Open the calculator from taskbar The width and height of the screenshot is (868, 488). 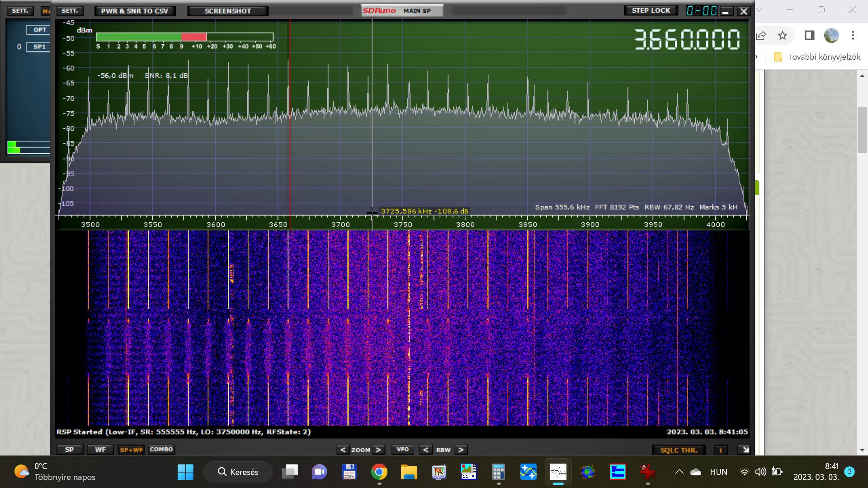pos(498,472)
